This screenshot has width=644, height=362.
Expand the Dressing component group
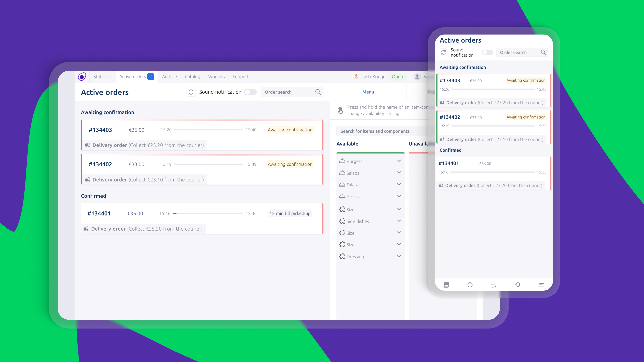(x=399, y=256)
